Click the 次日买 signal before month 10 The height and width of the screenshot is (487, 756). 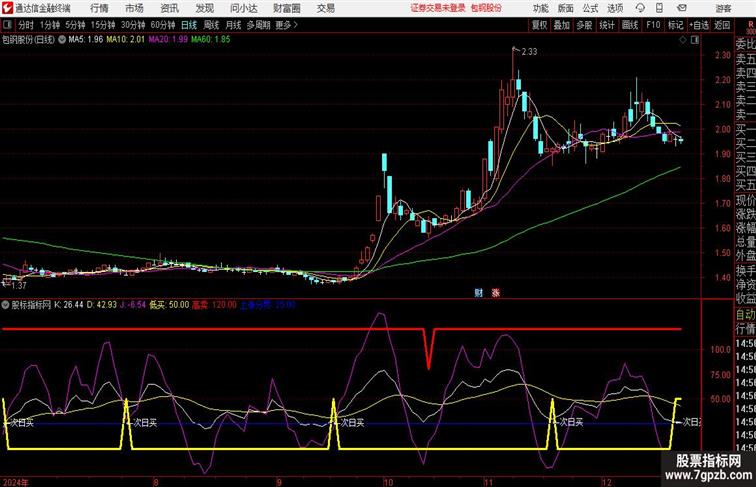(x=352, y=423)
